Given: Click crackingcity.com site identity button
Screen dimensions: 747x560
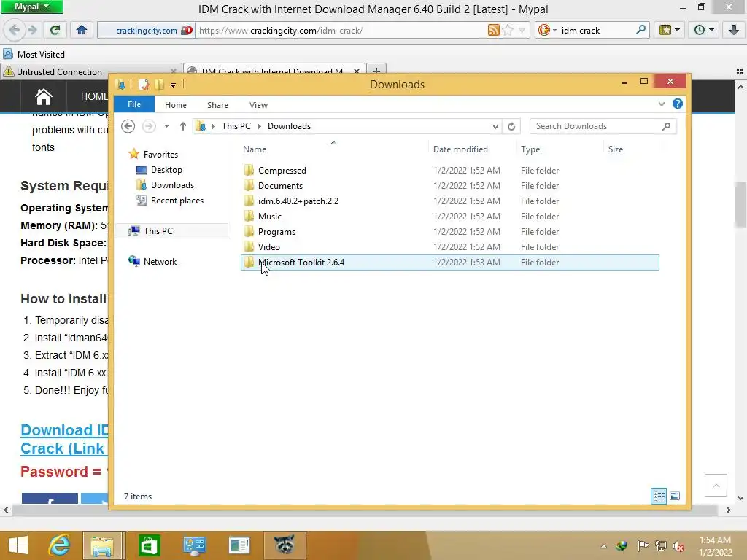Looking at the screenshot, I should 146,30.
